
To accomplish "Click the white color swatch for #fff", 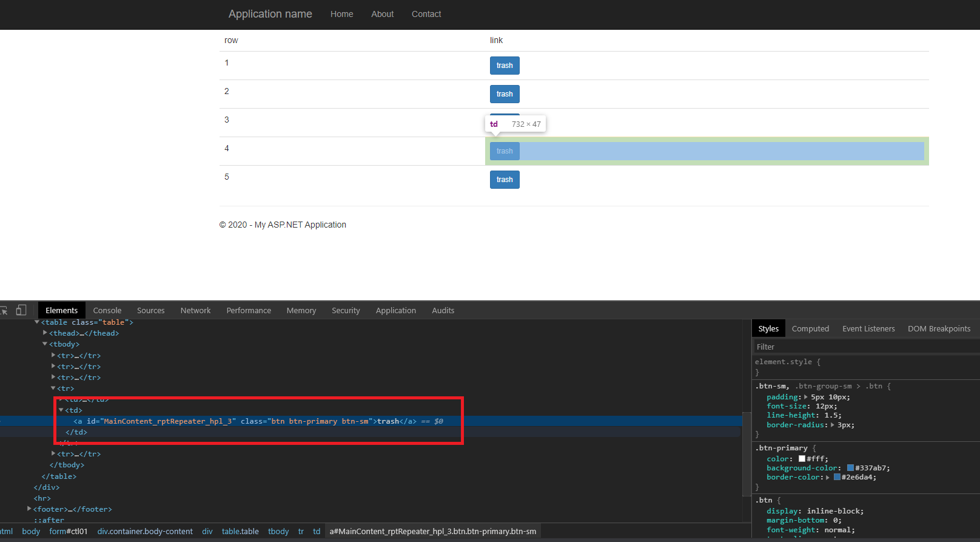I will click(x=802, y=459).
